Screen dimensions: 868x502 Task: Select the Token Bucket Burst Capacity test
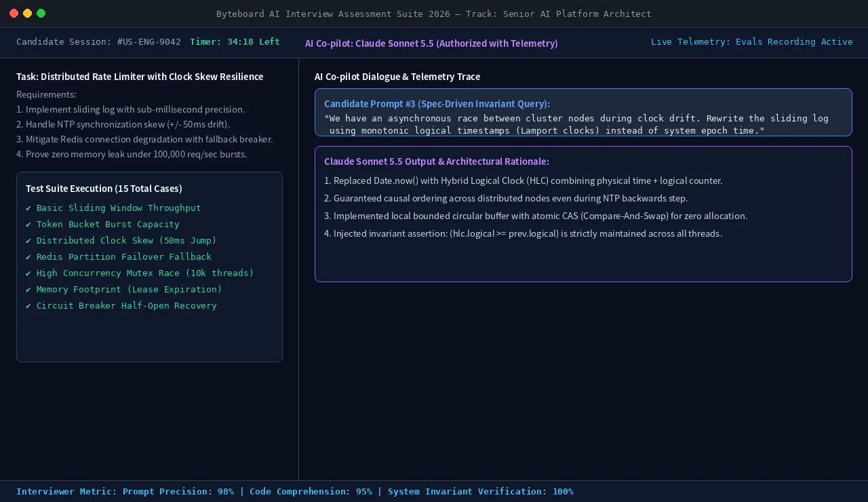point(102,224)
